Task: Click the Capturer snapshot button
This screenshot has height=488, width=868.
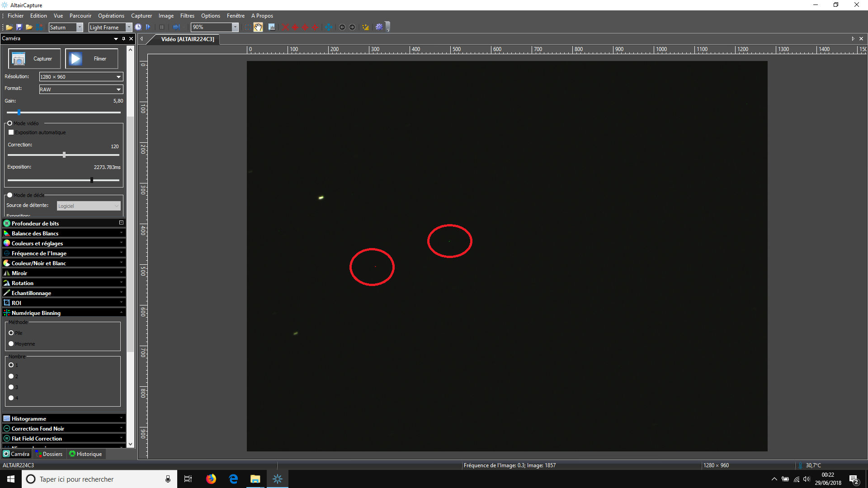Action: (34, 59)
